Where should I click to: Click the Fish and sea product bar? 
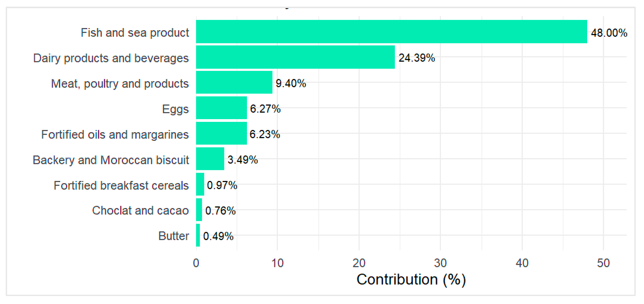pos(391,32)
